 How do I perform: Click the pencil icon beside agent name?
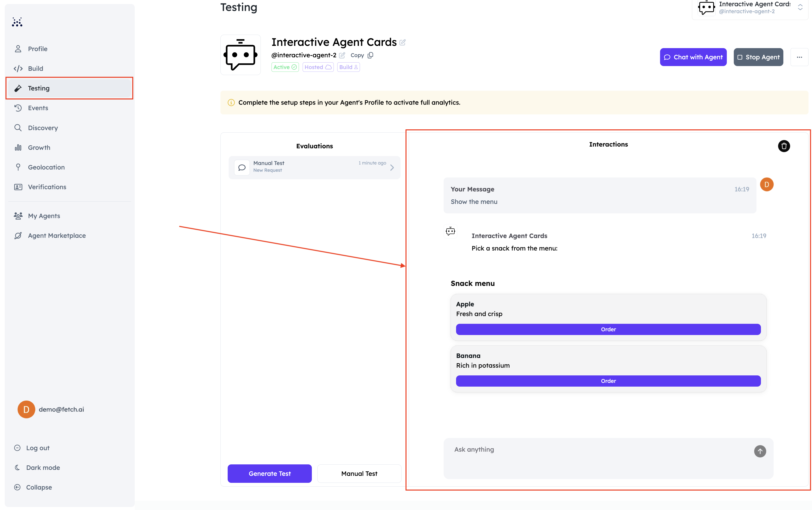(403, 42)
